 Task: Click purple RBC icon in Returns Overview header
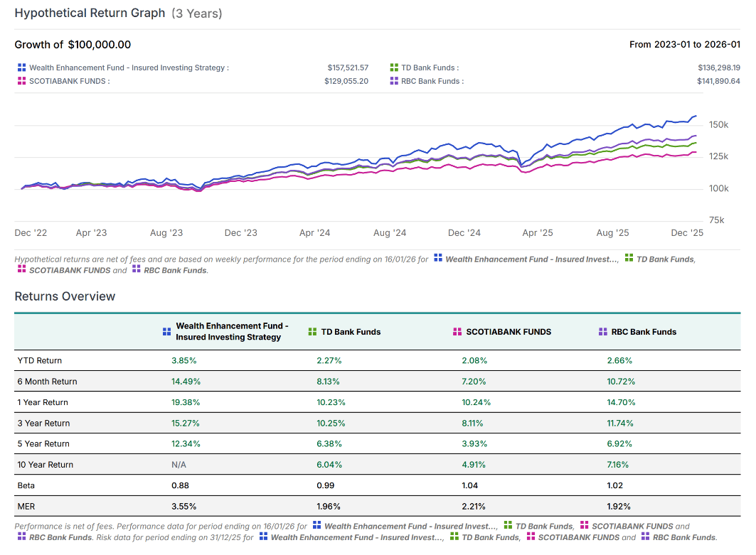point(603,332)
